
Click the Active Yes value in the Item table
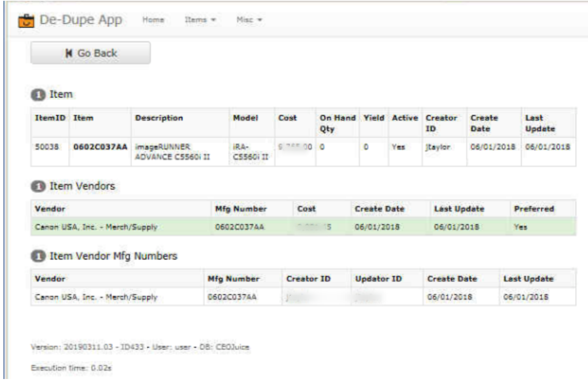click(x=397, y=146)
